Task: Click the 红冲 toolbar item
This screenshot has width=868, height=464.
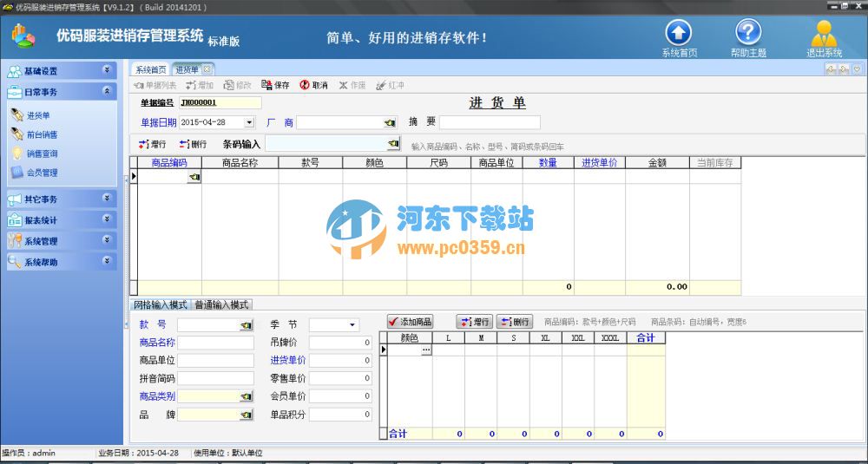Action: [390, 85]
